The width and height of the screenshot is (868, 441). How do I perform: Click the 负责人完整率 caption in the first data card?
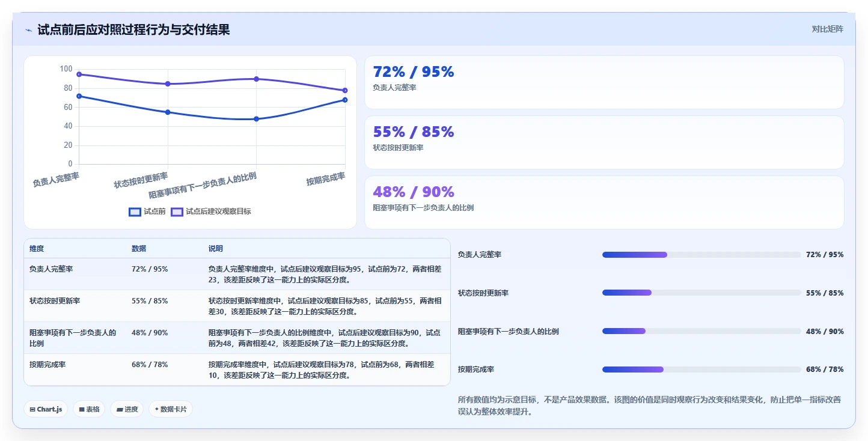point(394,88)
